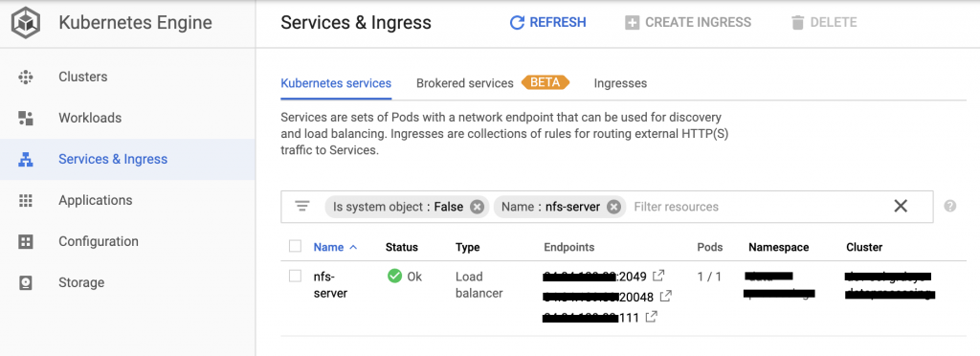This screenshot has height=356, width=980.
Task: Select the Workloads sidebar icon
Action: pos(26,118)
